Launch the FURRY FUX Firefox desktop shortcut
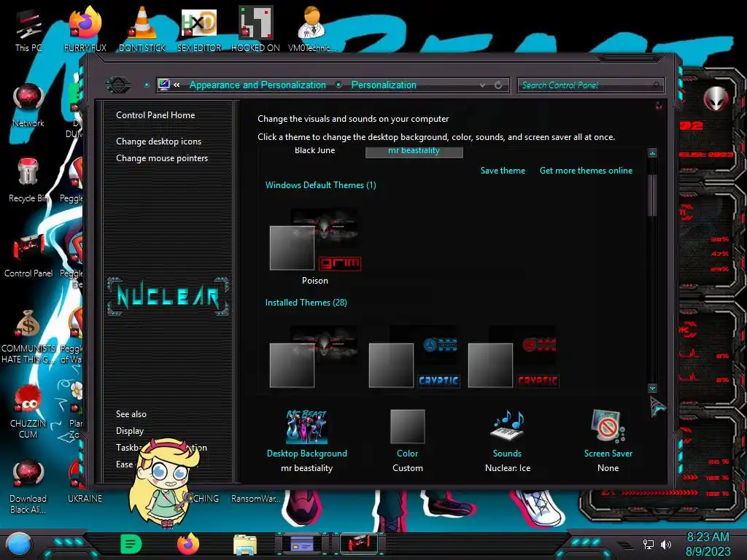The width and height of the screenshot is (747, 560). coord(85,30)
